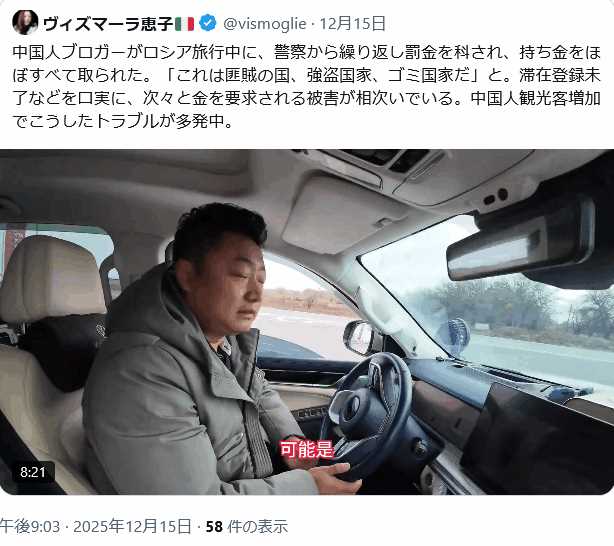Open the @vismoglie handle link
614x546 pixels.
(265, 24)
